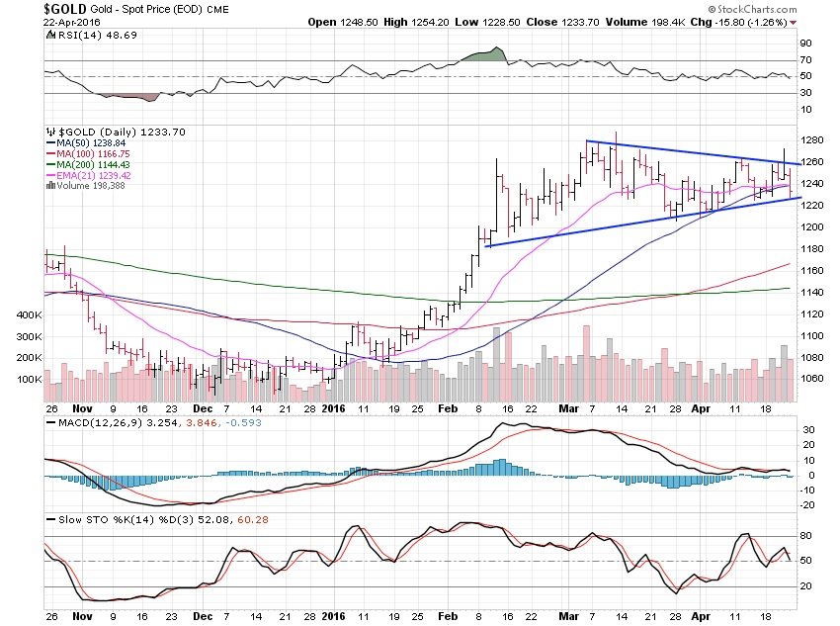Click the upper blue triangle trendline

(x=694, y=152)
